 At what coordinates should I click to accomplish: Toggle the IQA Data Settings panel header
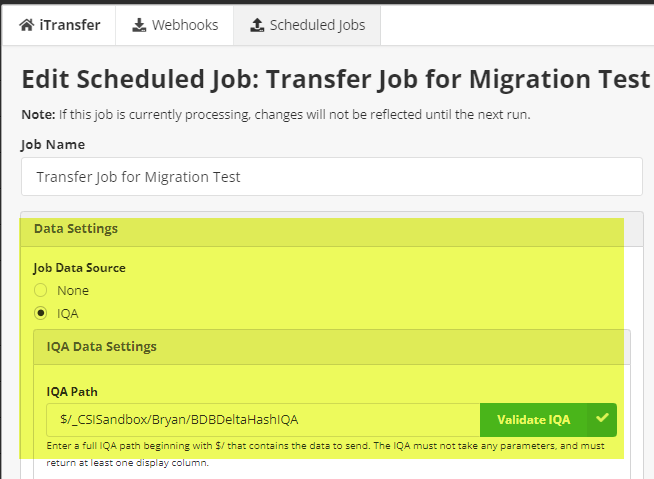pyautogui.click(x=101, y=347)
